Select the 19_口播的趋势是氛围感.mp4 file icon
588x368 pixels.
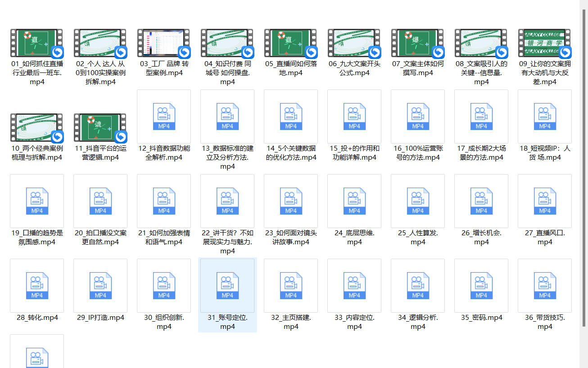(37, 201)
